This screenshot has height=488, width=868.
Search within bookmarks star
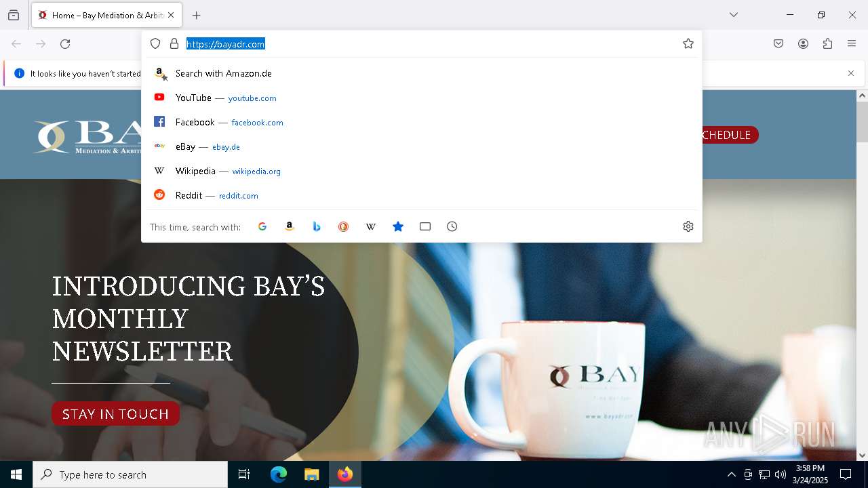(x=398, y=226)
